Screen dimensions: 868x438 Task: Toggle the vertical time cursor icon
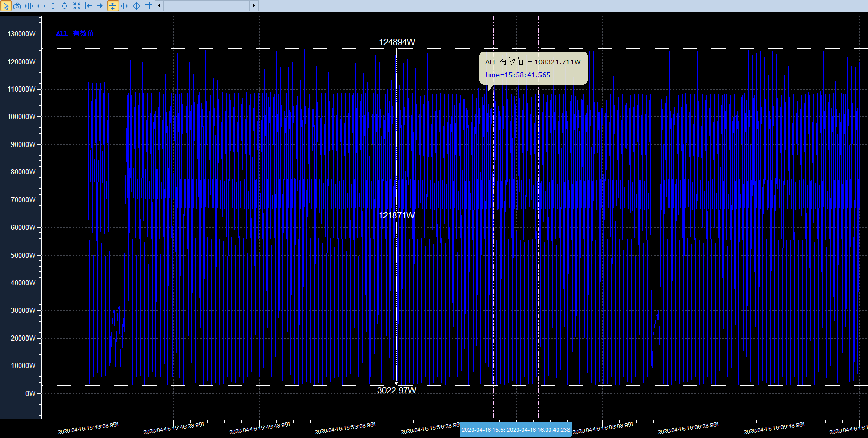124,6
